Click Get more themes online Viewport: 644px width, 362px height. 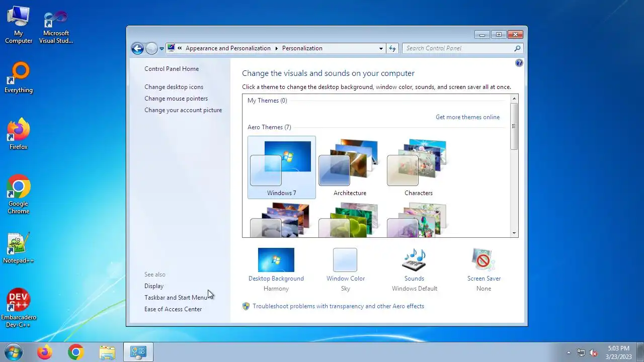pyautogui.click(x=468, y=117)
